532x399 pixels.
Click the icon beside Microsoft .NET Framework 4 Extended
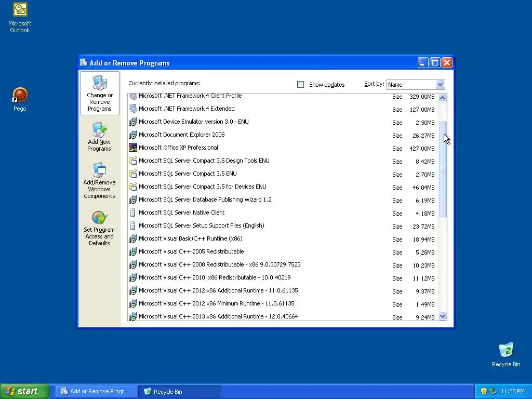coord(133,109)
